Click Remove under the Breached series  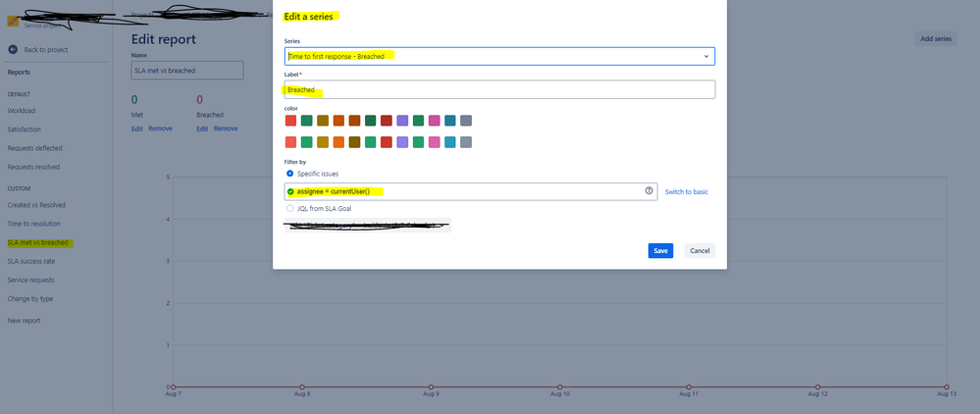point(226,129)
